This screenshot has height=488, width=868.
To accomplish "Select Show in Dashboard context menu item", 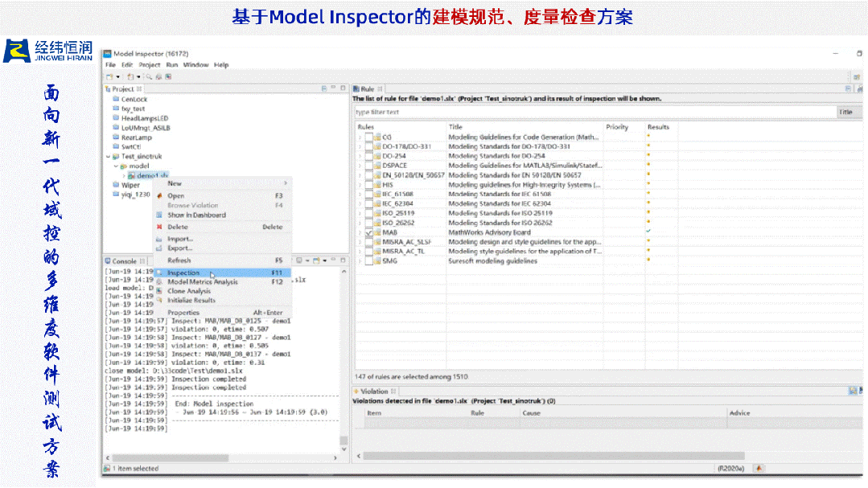I will [x=222, y=215].
